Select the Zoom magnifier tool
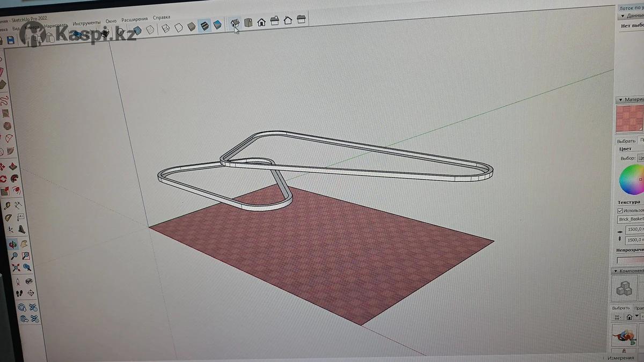The width and height of the screenshot is (644, 362). pyautogui.click(x=14, y=256)
